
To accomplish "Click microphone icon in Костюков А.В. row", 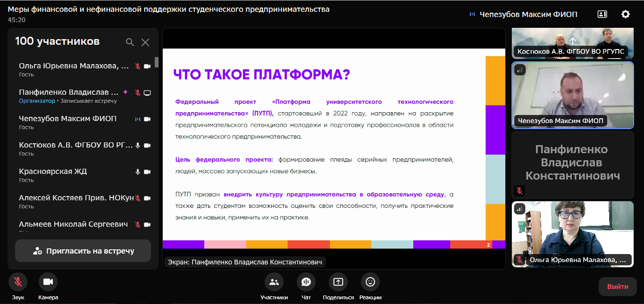I will 138,146.
